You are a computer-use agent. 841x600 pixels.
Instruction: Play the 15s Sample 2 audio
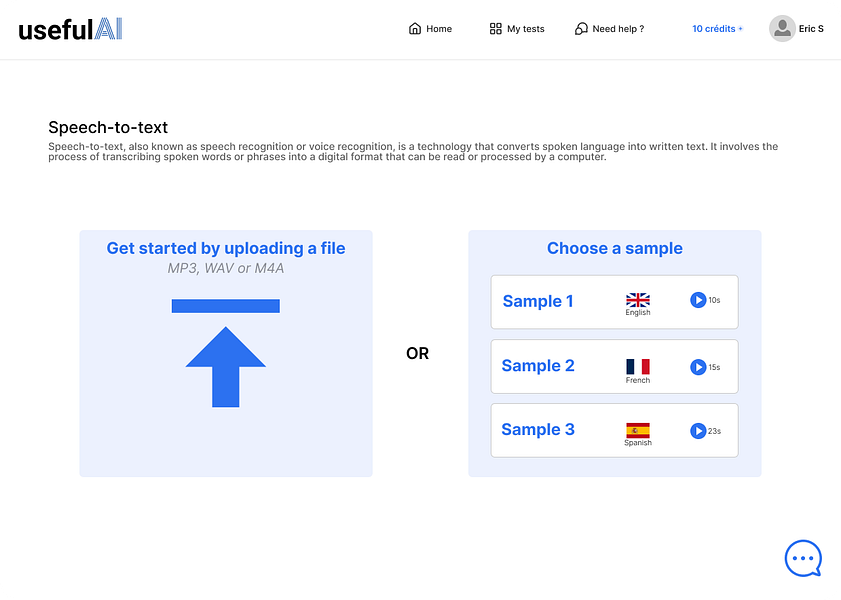click(x=698, y=367)
